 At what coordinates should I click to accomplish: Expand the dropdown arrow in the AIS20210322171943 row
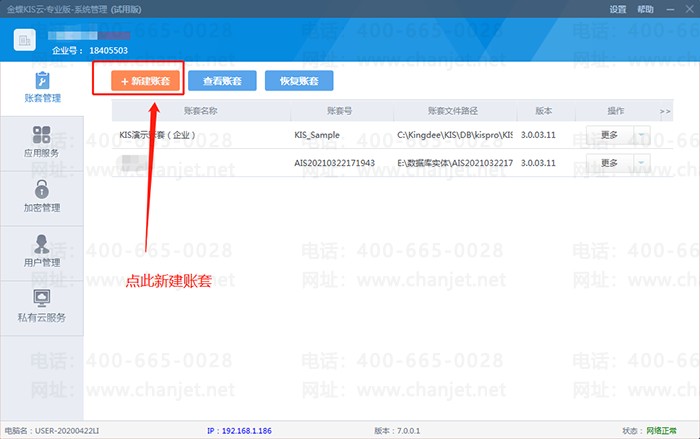642,163
